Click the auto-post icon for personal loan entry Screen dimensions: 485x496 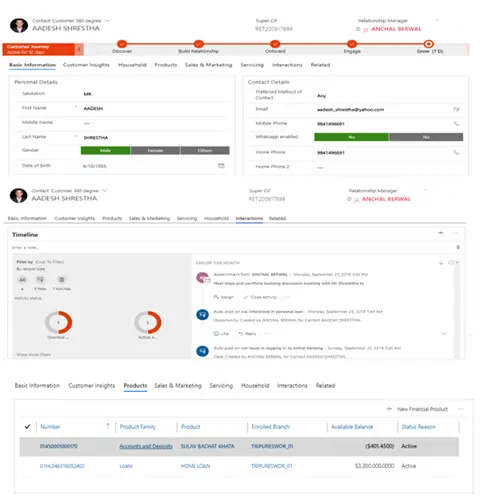coord(202,314)
